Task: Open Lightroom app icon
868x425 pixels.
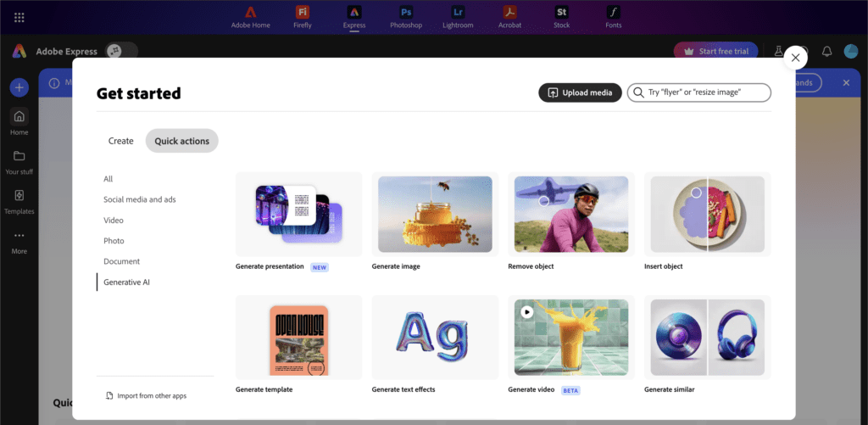Action: click(458, 13)
